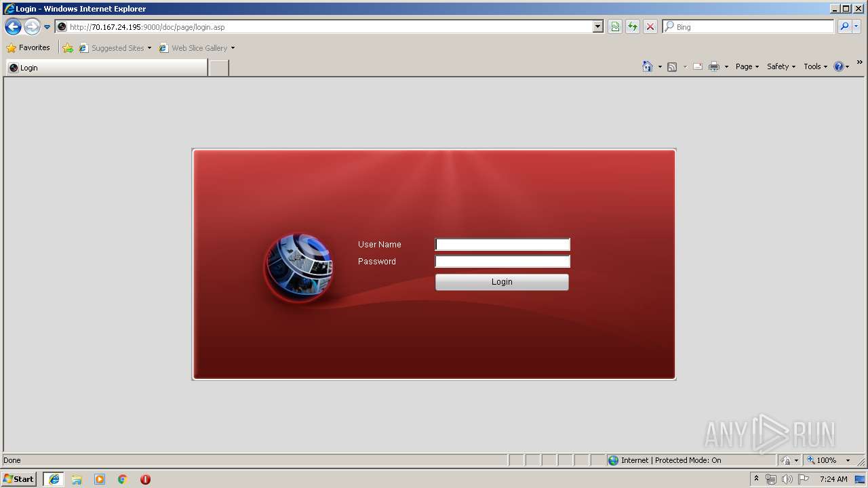This screenshot has height=488, width=868.
Task: Open the Favorites panel
Action: click(28, 48)
